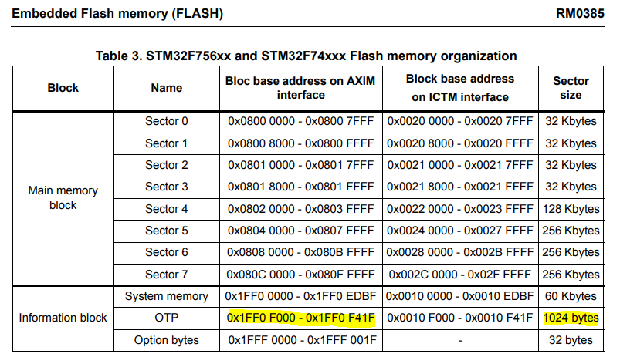Viewport: 620px width, 364px height.
Task: Select Sector 7 ICTM address range
Action: point(460,275)
